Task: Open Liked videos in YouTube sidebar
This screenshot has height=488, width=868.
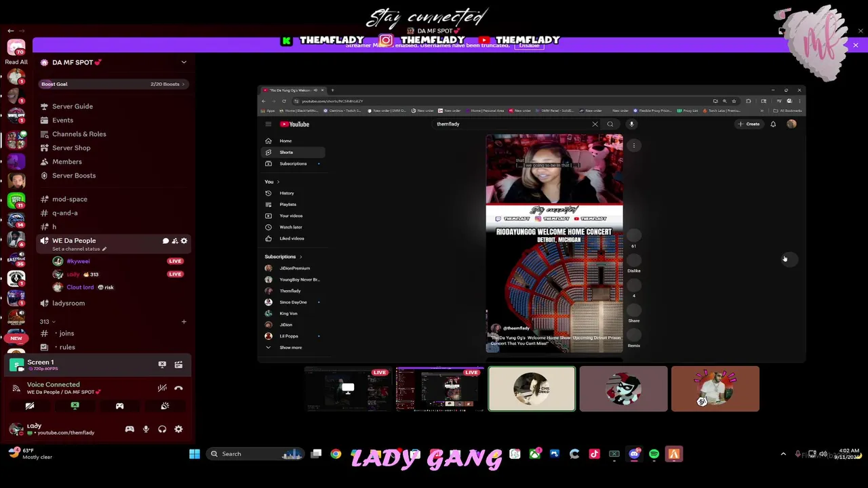Action: click(293, 239)
